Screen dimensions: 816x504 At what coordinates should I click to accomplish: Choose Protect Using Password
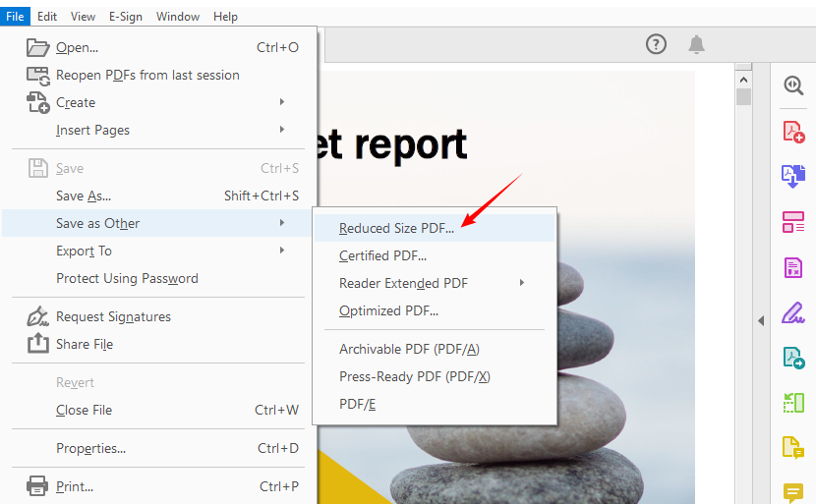pyautogui.click(x=158, y=278)
